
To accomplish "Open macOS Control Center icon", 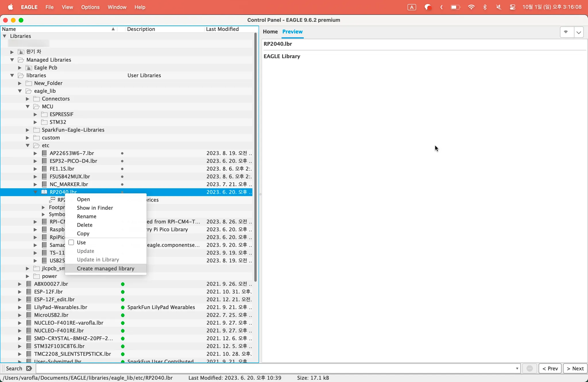I will click(x=512, y=7).
